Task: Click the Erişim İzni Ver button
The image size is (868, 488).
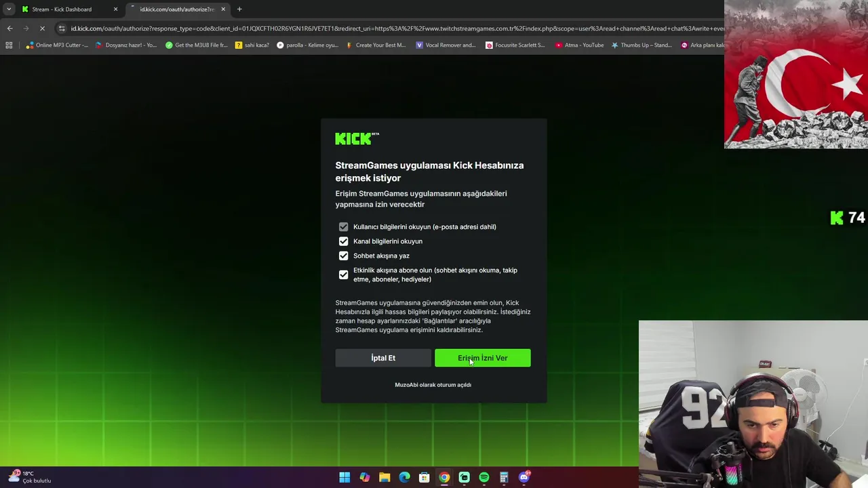Action: [x=482, y=358]
